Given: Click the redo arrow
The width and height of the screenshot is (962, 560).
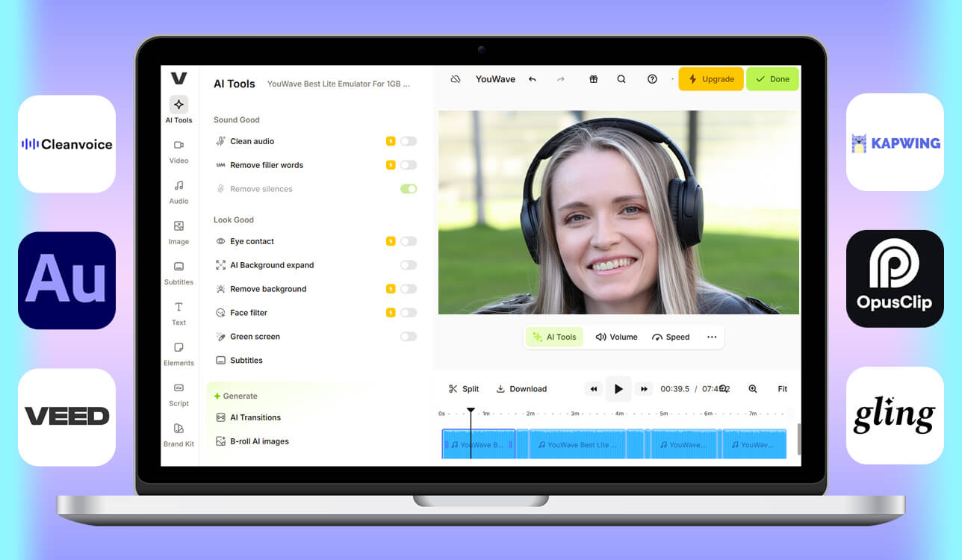Looking at the screenshot, I should coord(561,79).
